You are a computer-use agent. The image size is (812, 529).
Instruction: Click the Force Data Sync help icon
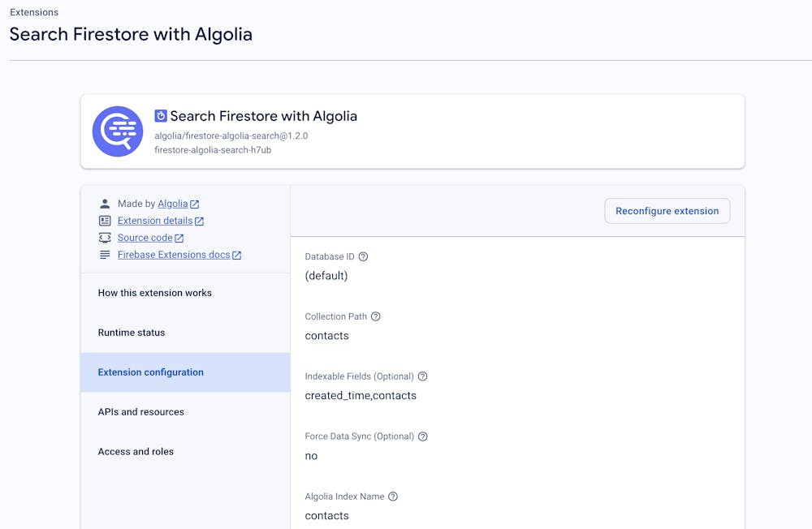[x=422, y=436]
